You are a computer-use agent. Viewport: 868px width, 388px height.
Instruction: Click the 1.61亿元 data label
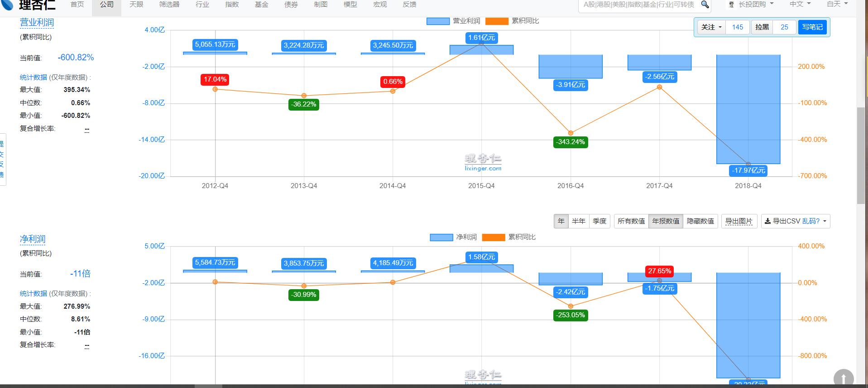pos(481,38)
